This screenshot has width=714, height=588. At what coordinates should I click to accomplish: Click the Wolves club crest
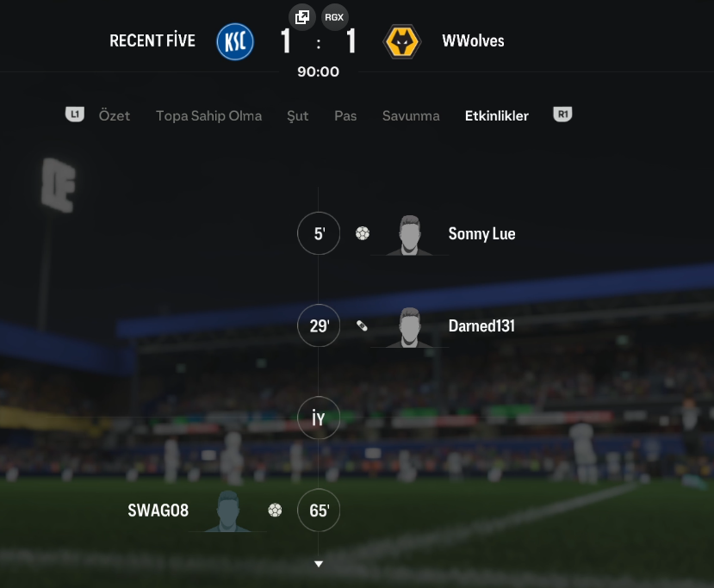point(401,41)
